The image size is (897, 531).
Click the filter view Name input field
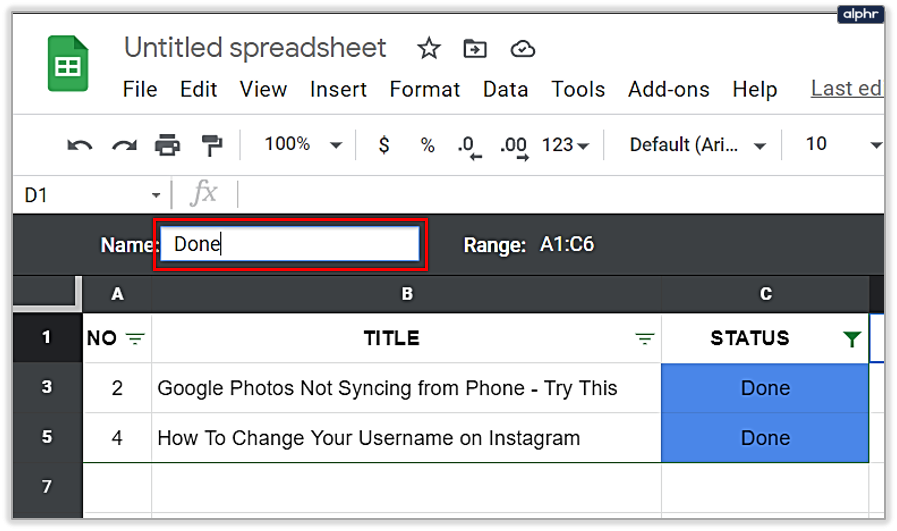point(290,244)
